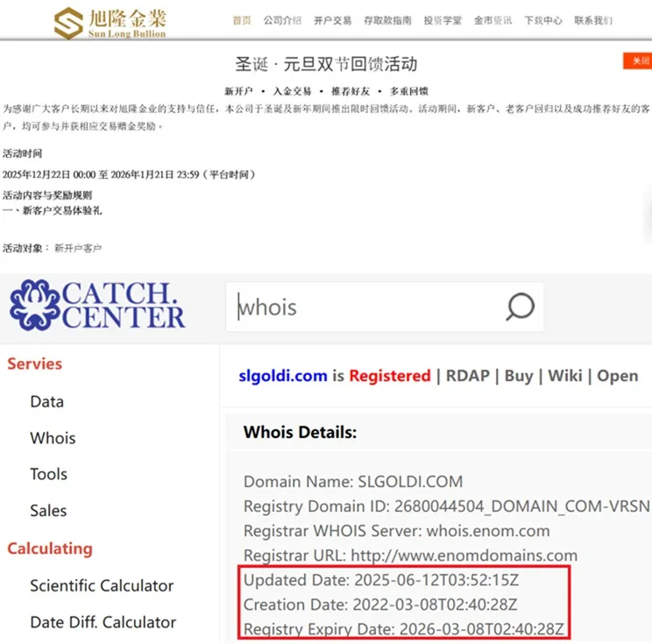
Task: Open the 投资学堂 menu item
Action: point(443,20)
